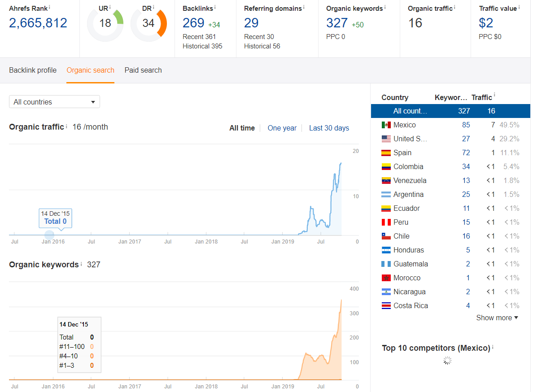Click Peru keywords count 15

pos(466,222)
